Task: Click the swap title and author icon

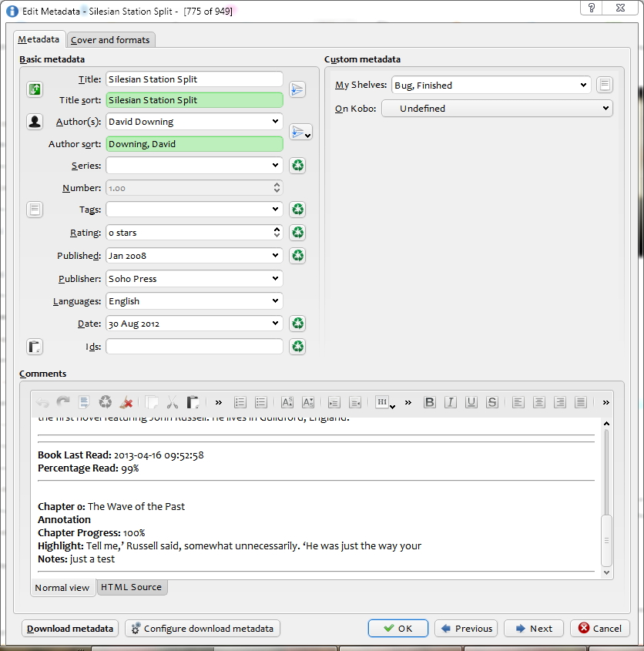Action: tap(35, 89)
